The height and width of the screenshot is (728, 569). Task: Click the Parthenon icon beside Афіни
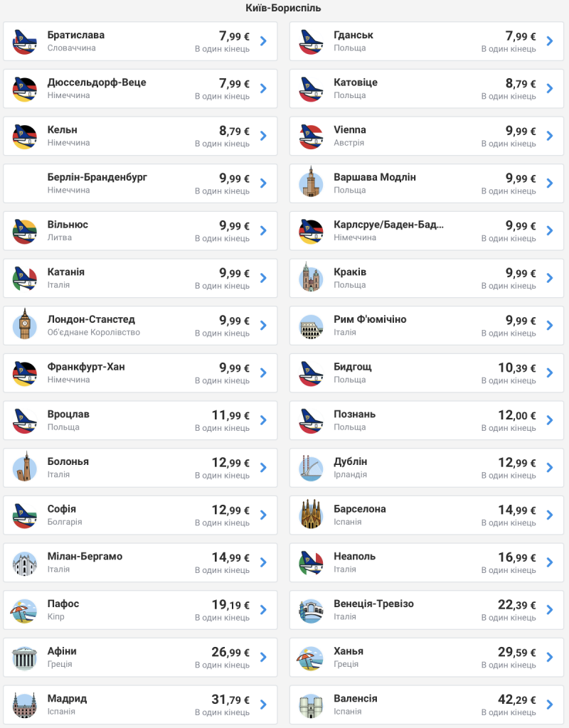(25, 658)
